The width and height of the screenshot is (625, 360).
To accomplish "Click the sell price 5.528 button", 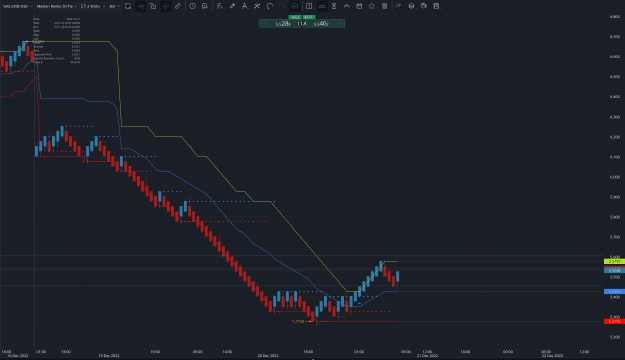I will [x=282, y=24].
